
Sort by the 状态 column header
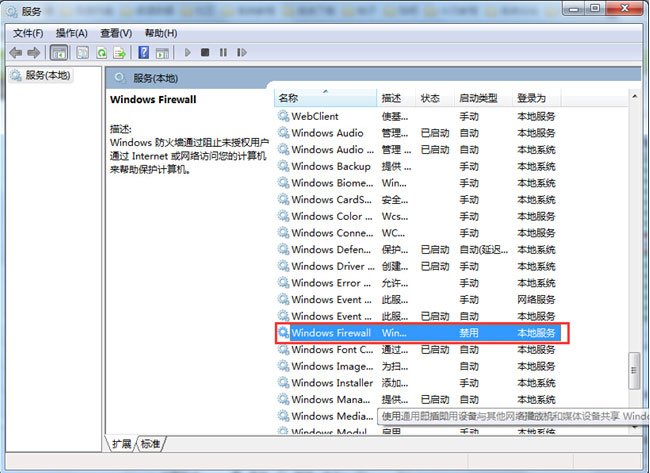(x=434, y=98)
